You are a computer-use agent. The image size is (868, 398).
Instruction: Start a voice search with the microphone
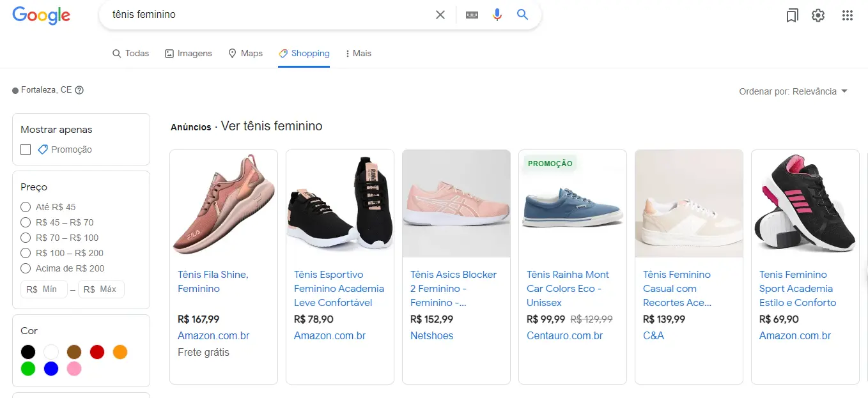497,15
